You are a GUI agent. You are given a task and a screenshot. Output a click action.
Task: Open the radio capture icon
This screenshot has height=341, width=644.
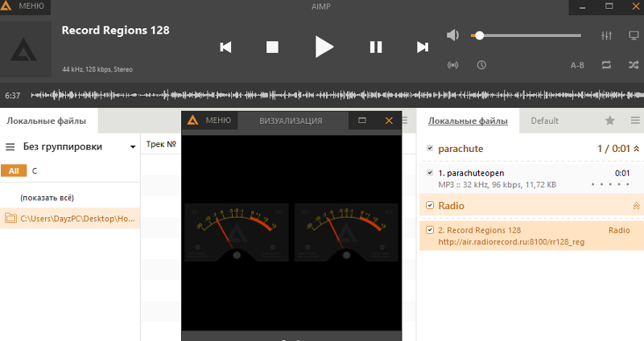[x=452, y=65]
